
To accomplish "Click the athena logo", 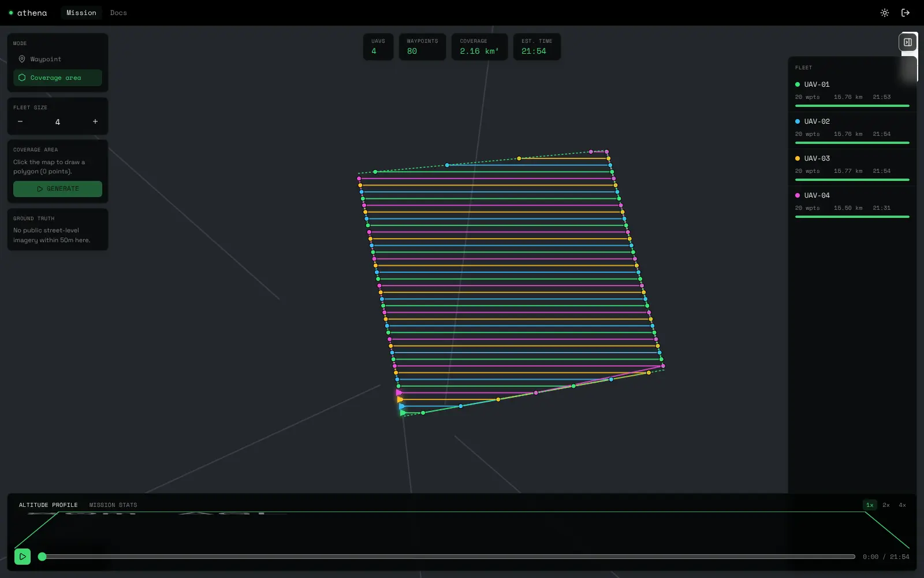I will [28, 13].
